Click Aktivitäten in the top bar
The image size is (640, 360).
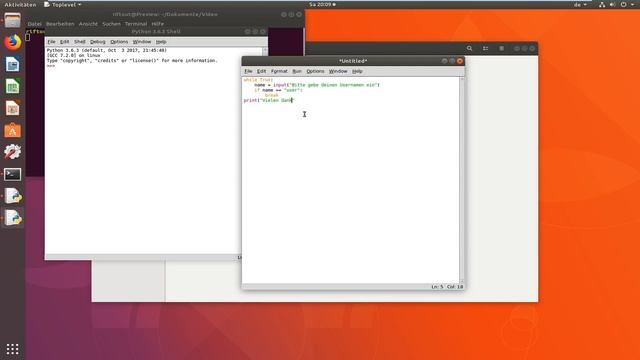[20, 4]
